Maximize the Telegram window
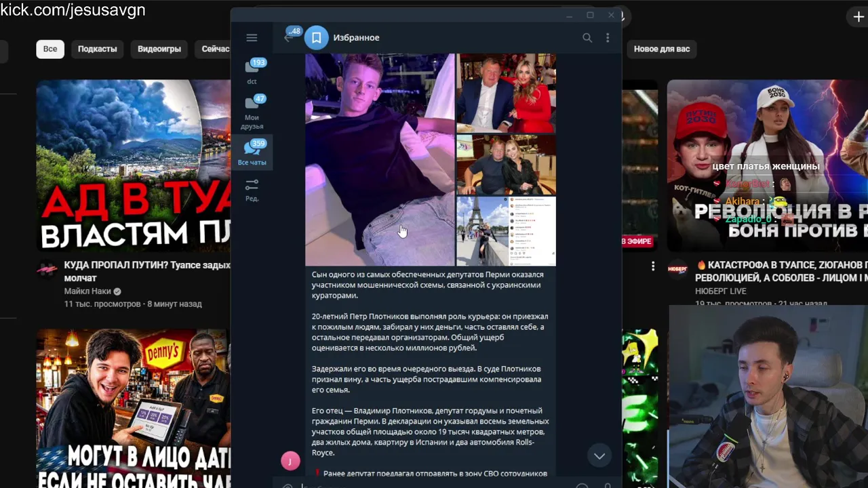 (590, 15)
